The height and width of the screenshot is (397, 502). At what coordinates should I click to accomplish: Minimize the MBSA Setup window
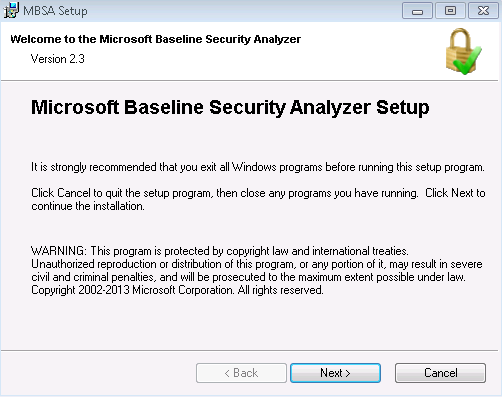(x=417, y=11)
